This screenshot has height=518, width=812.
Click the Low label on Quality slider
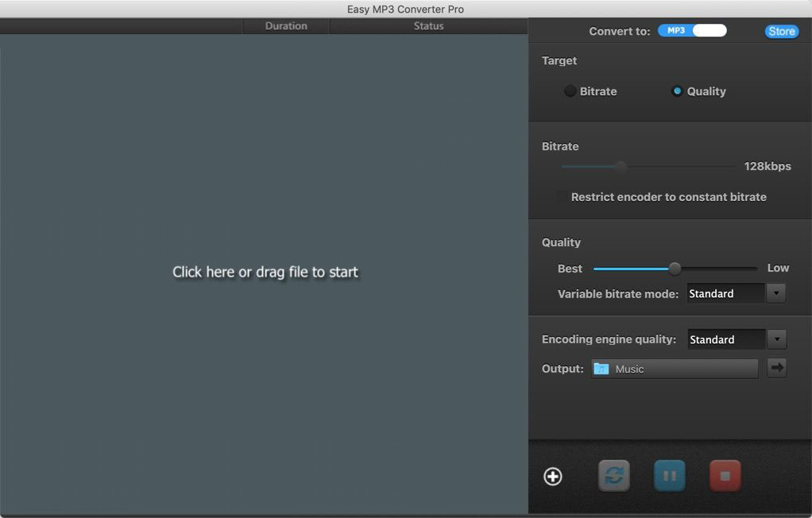tap(778, 268)
